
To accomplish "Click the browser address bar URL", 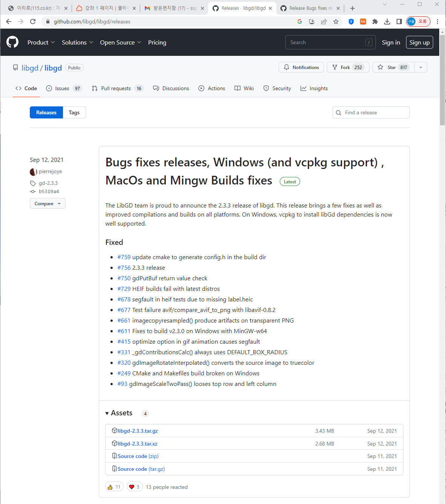I will 92,22.
